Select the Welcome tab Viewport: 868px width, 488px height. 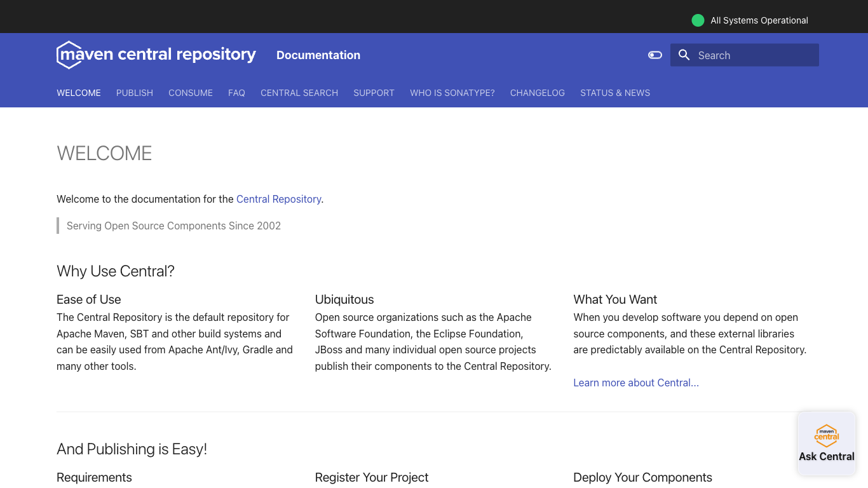[x=79, y=93]
